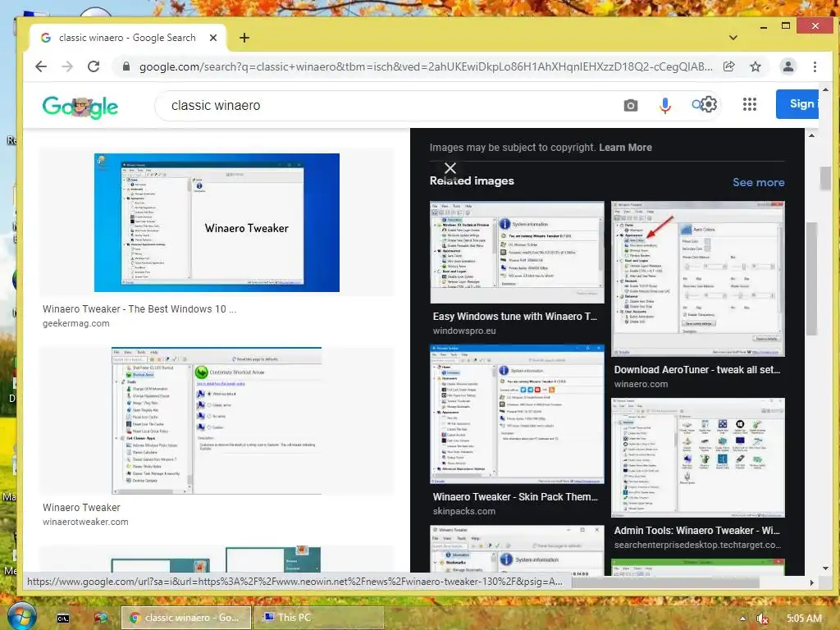Open the Learn More copyright link
This screenshot has width=840, height=630.
pyautogui.click(x=625, y=148)
